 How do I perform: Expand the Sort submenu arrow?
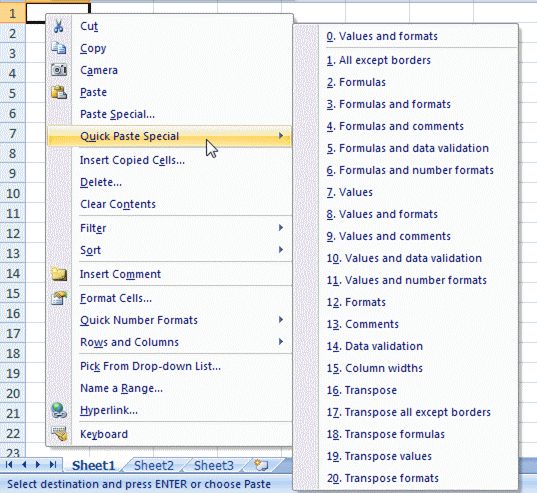[x=281, y=250]
